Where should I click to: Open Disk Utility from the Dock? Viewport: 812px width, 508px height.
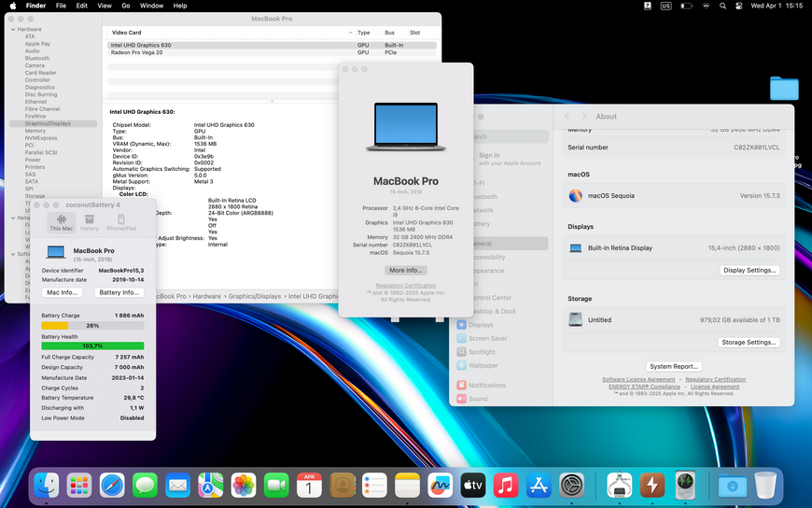(685, 486)
